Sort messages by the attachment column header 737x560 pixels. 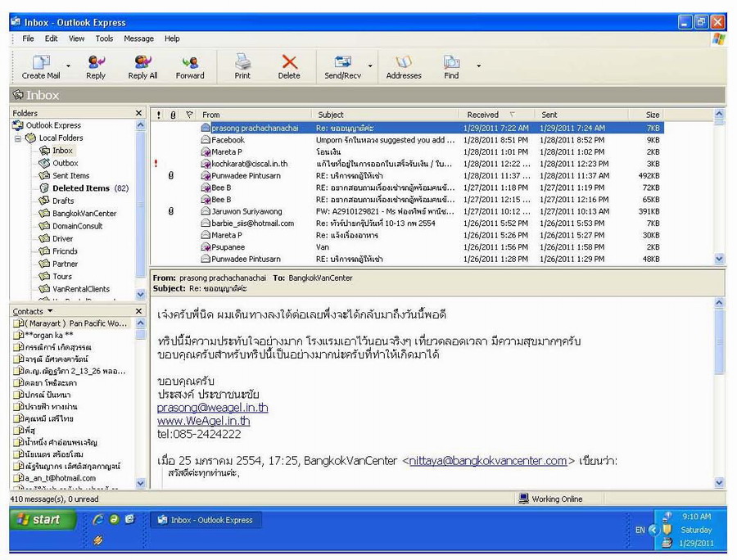(x=174, y=115)
